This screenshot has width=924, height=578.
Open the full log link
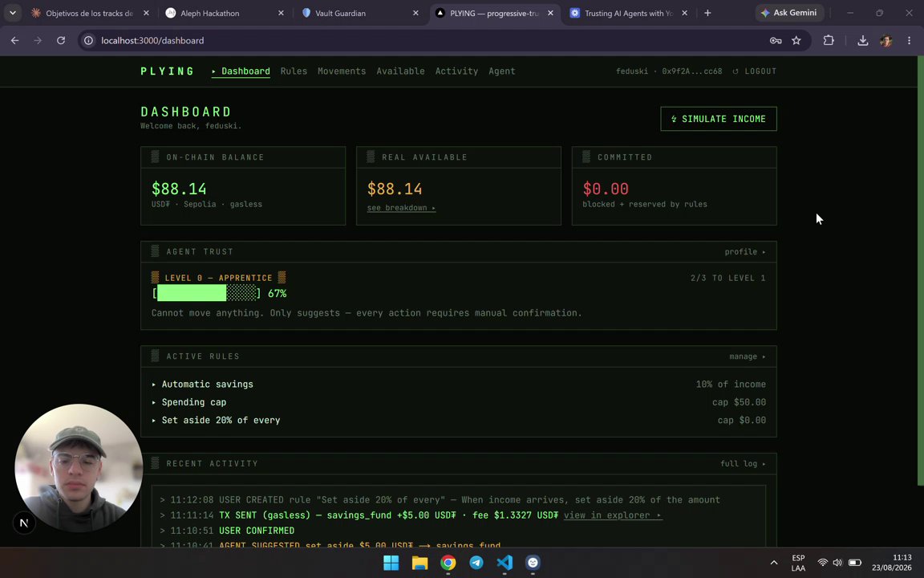click(743, 463)
